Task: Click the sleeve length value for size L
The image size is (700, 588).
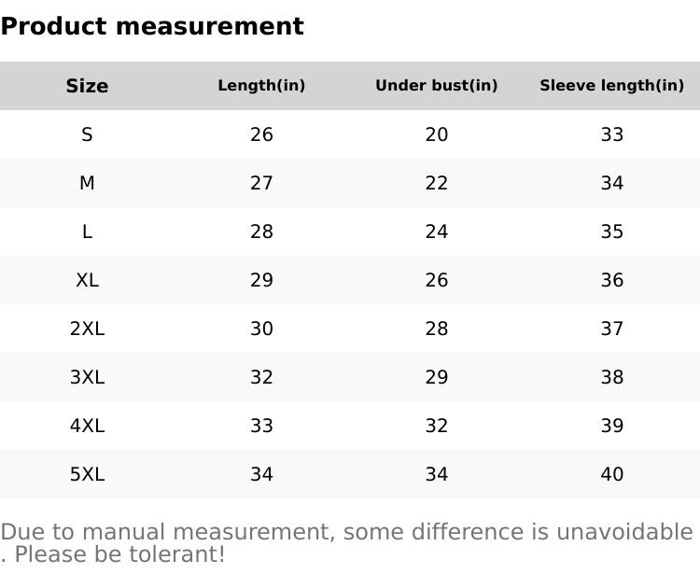Action: pos(611,231)
